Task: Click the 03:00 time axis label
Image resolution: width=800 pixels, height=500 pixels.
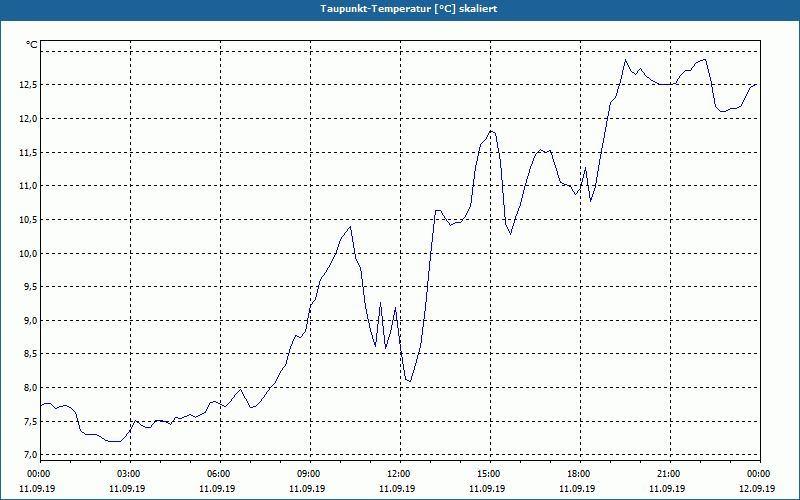Action: tap(130, 474)
